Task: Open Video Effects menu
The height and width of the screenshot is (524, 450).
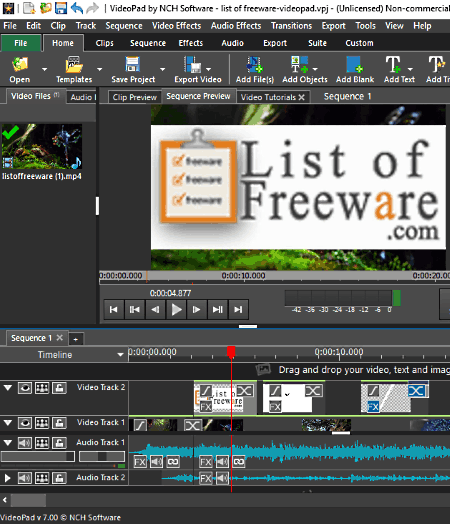Action: tap(176, 26)
